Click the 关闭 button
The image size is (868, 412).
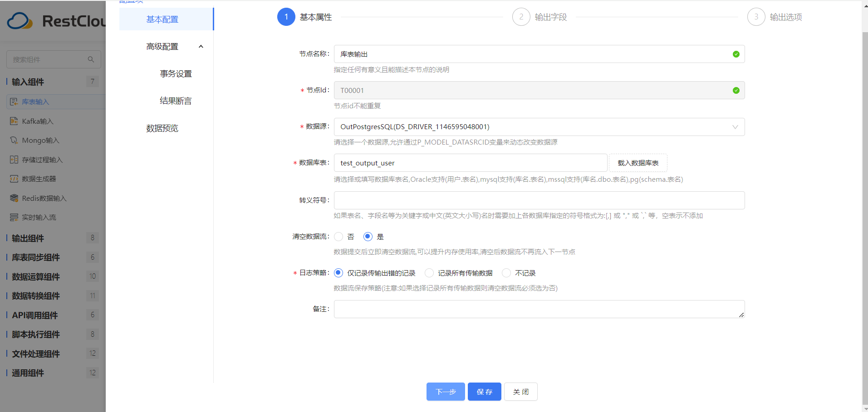click(521, 392)
